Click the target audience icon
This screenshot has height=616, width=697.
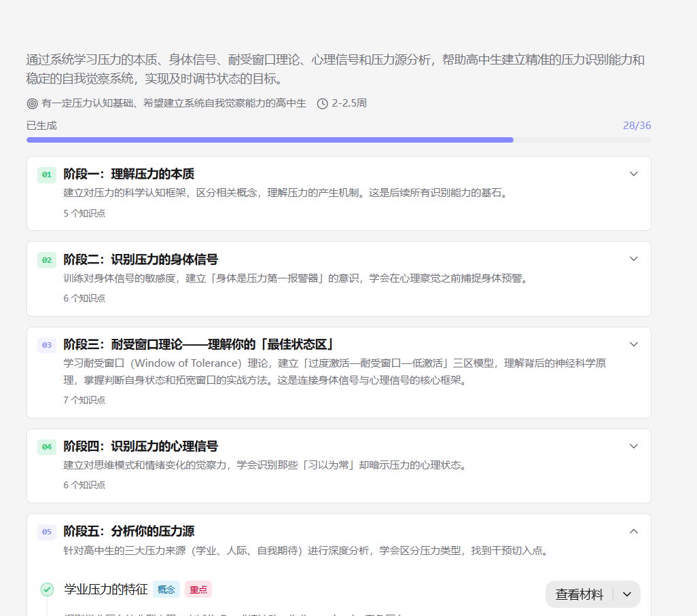32,103
